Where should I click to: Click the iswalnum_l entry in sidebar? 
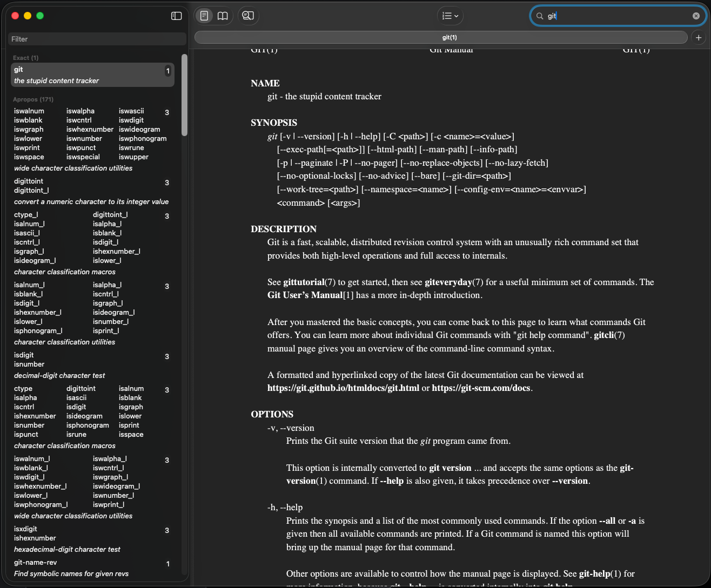32,459
